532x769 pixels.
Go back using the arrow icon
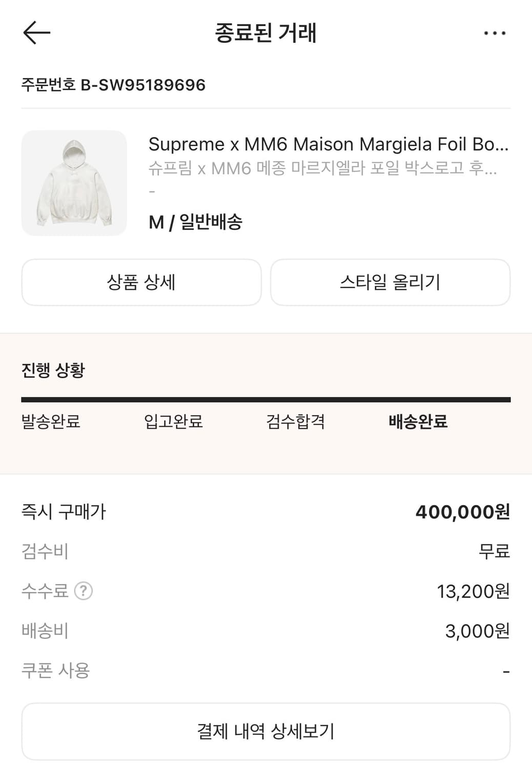pos(37,33)
